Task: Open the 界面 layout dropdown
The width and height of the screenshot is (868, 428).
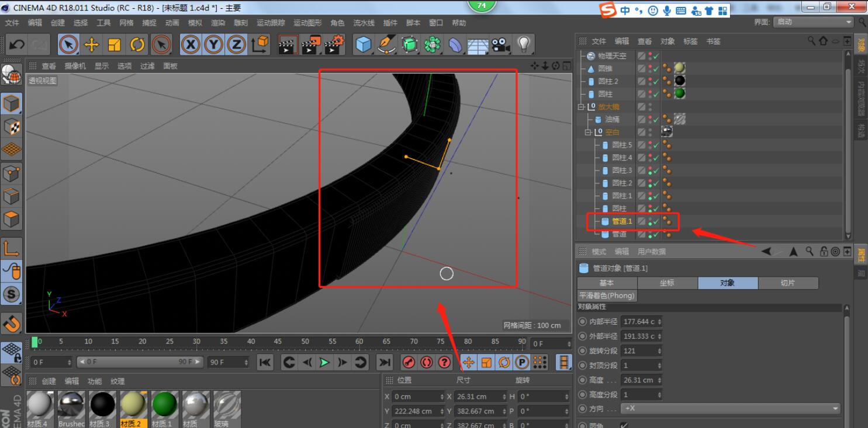Action: pos(814,22)
